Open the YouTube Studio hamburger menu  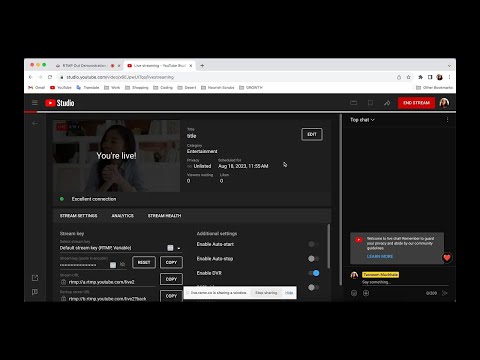point(35,103)
